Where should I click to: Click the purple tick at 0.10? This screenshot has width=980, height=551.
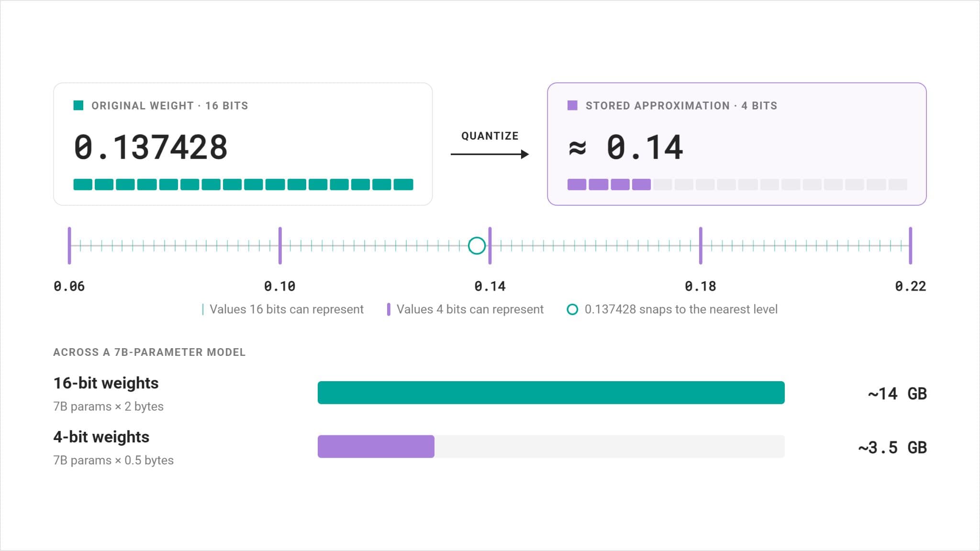280,246
